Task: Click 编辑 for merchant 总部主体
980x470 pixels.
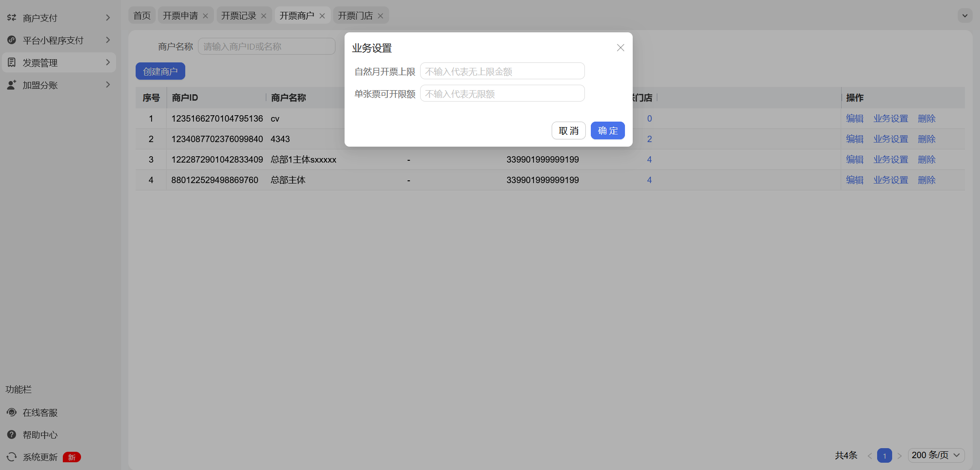Action: [855, 180]
